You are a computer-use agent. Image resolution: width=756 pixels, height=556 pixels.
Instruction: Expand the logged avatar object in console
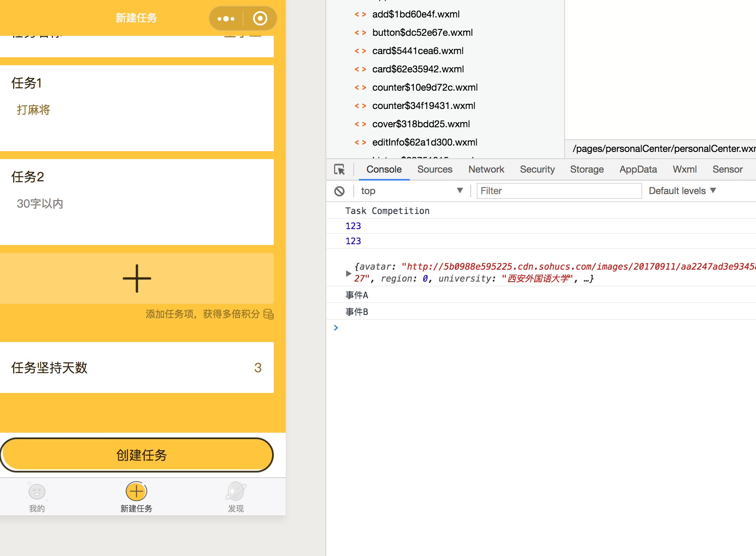349,273
